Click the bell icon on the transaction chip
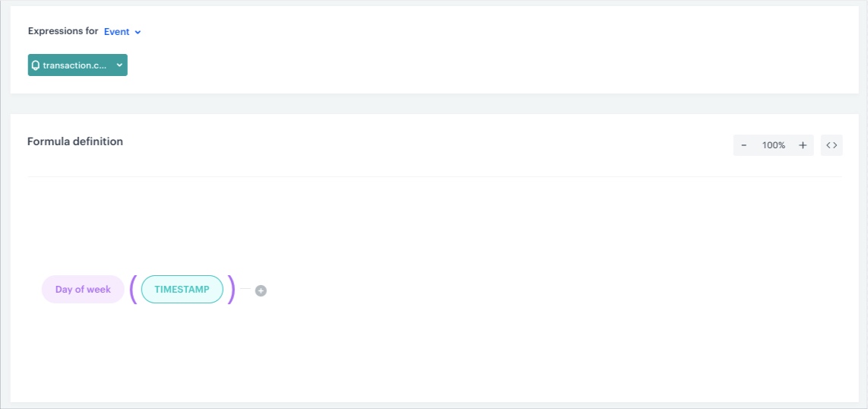This screenshot has height=409, width=868. point(36,65)
